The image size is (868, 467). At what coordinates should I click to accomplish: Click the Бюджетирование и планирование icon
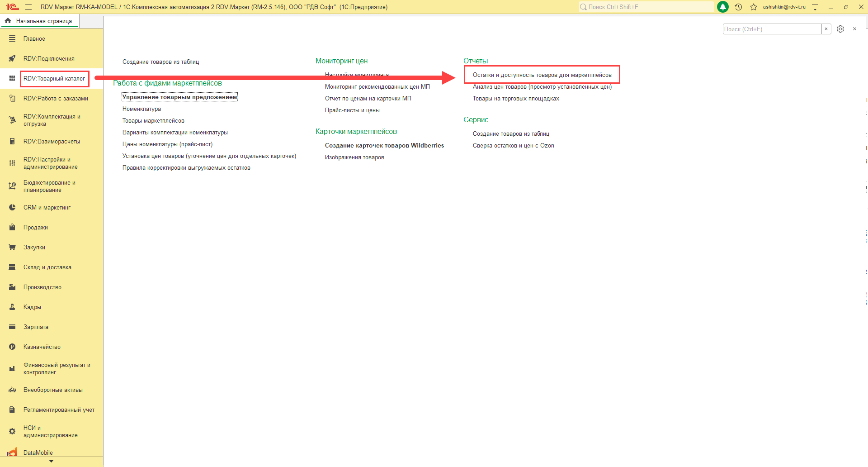click(x=12, y=186)
